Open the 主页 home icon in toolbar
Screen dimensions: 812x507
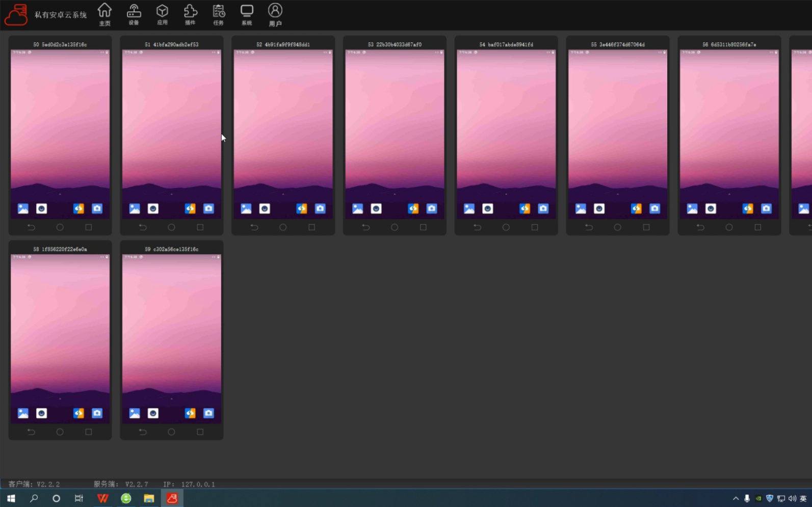(104, 14)
